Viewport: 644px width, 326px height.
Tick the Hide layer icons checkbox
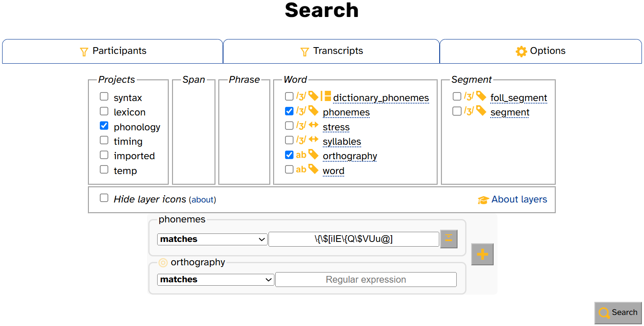click(x=104, y=198)
